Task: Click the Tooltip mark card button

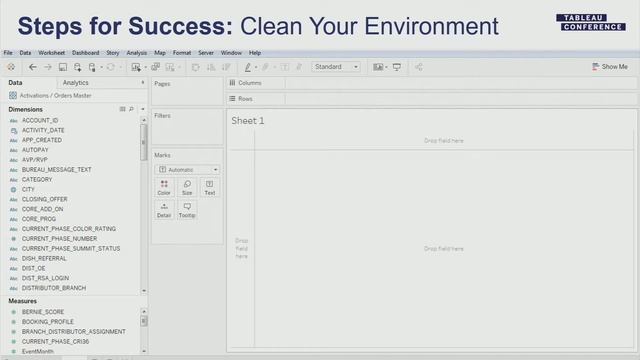Action: (x=187, y=210)
